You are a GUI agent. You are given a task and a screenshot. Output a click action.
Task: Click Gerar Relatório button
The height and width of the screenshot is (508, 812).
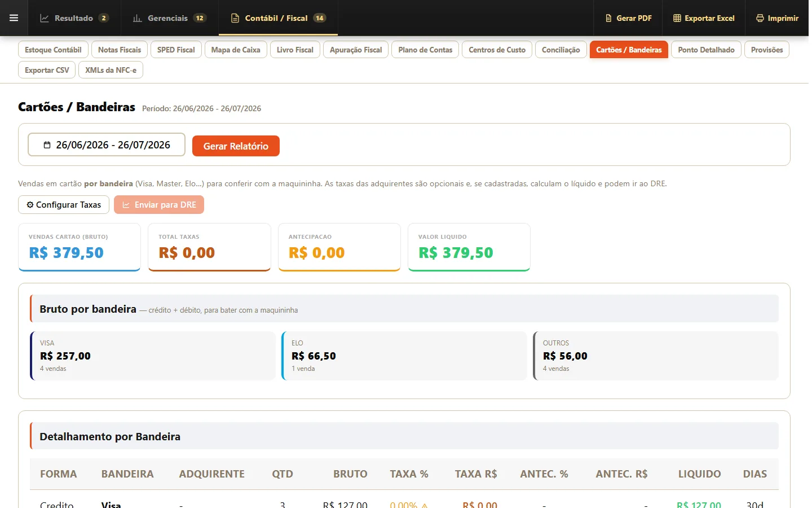pyautogui.click(x=236, y=146)
